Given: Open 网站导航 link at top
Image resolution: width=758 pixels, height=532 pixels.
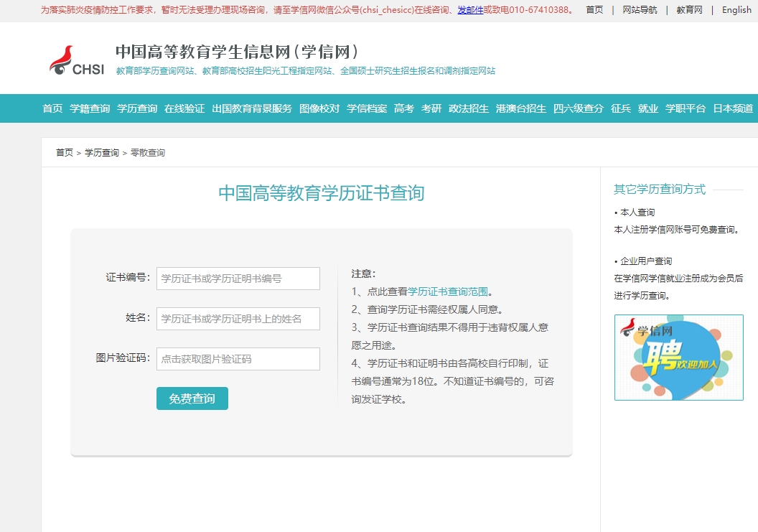Looking at the screenshot, I should pyautogui.click(x=640, y=9).
